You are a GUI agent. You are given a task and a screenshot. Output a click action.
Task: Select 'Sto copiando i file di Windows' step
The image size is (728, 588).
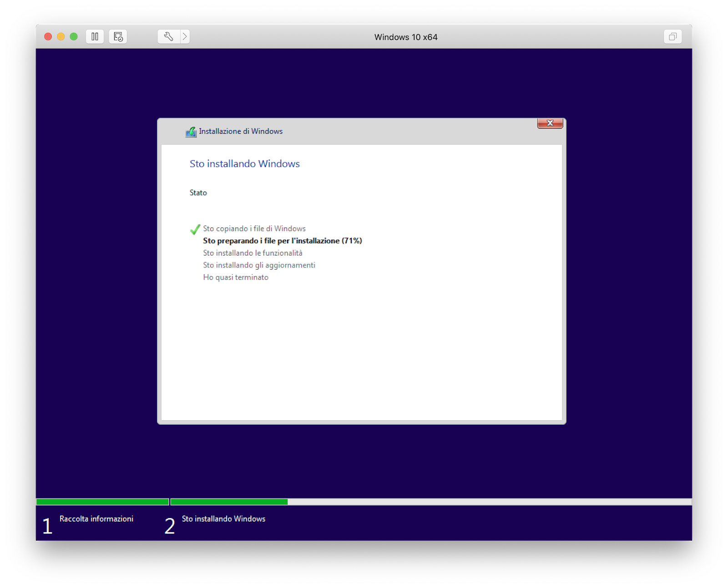[x=254, y=229]
